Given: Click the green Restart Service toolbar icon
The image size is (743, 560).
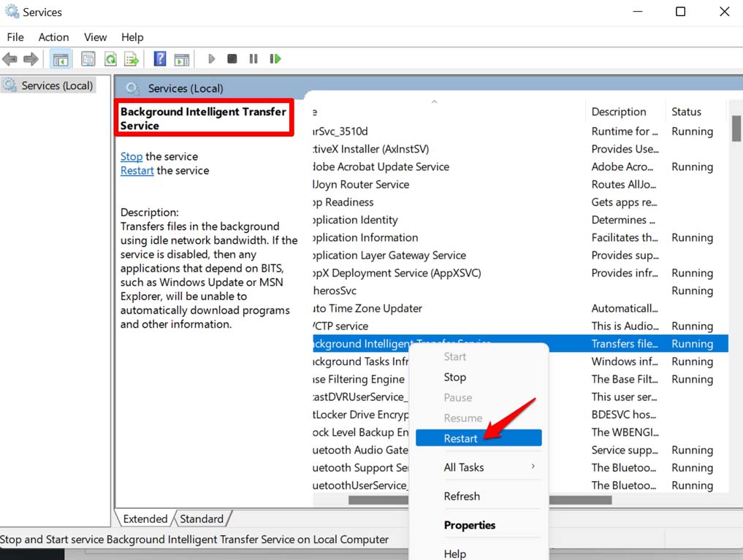Looking at the screenshot, I should coord(275,59).
